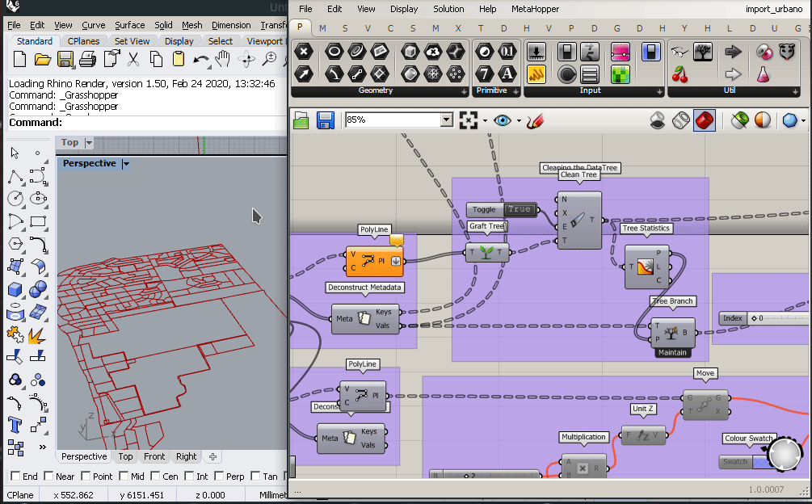Switch to the Right viewport tab
The image size is (812, 504).
point(186,456)
